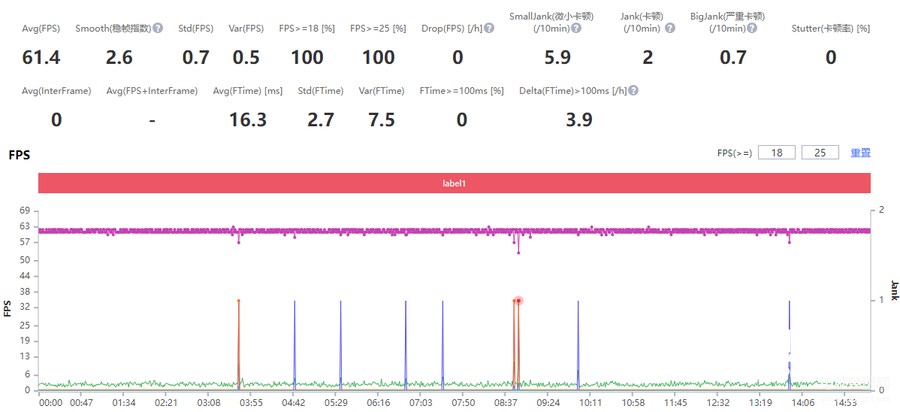The width and height of the screenshot is (900, 412).
Task: Click the FPS(>=) label
Action: coord(735,153)
